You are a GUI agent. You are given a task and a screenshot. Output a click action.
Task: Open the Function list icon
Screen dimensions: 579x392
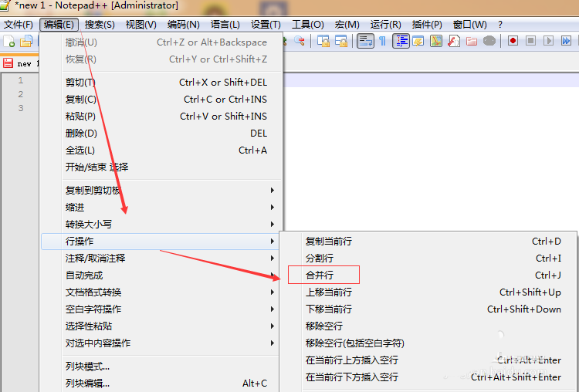click(453, 41)
